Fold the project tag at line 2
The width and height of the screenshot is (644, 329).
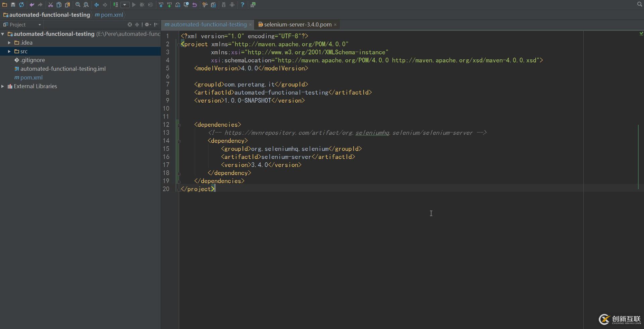tap(179, 44)
